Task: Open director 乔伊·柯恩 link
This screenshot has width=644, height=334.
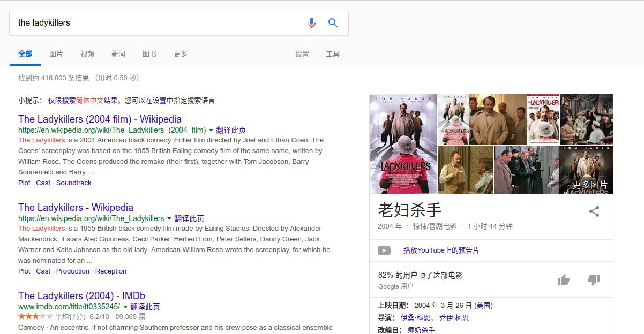Action: pyautogui.click(x=454, y=317)
